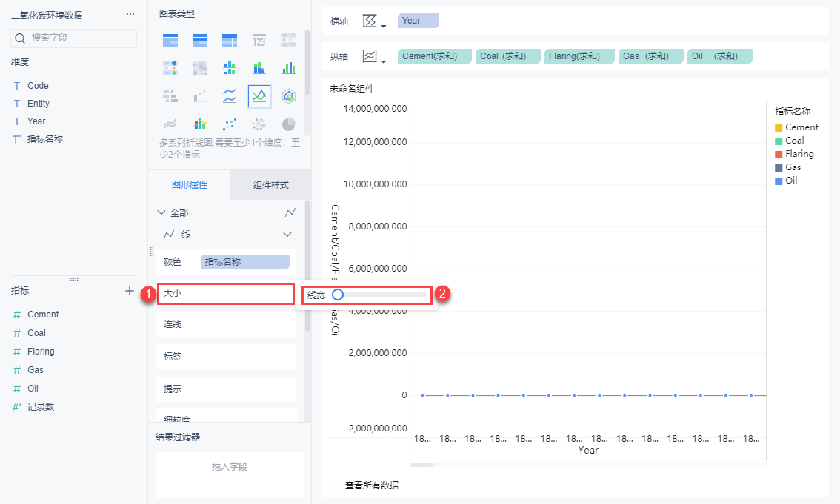Select the Entity dimension field
Viewport: 840px width, 504px height.
click(38, 104)
